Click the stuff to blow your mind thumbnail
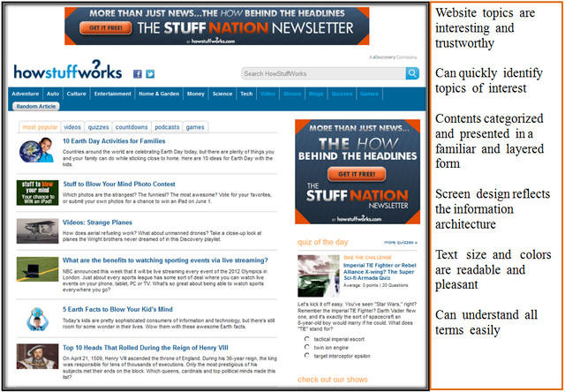Image resolution: width=565 pixels, height=392 pixels. point(37,192)
